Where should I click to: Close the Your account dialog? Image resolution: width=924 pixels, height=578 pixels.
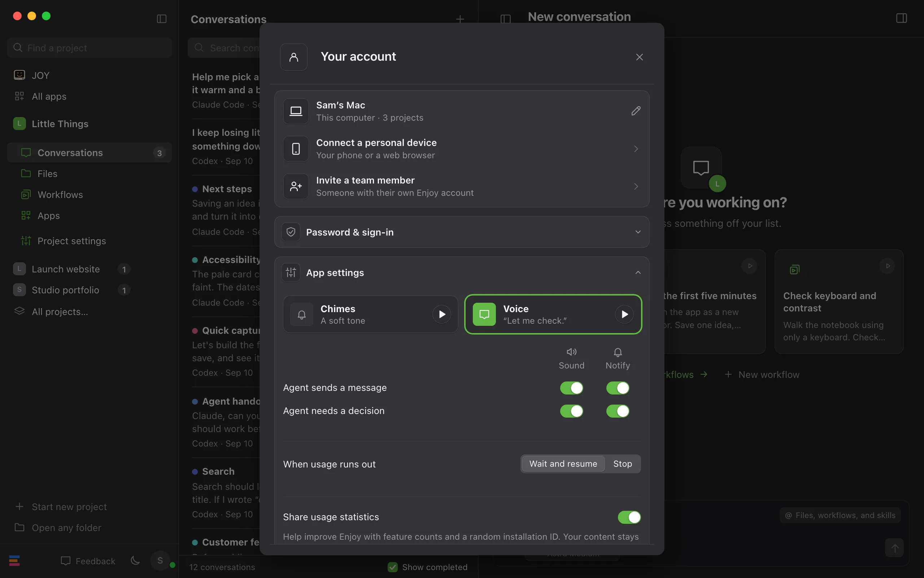(x=640, y=57)
